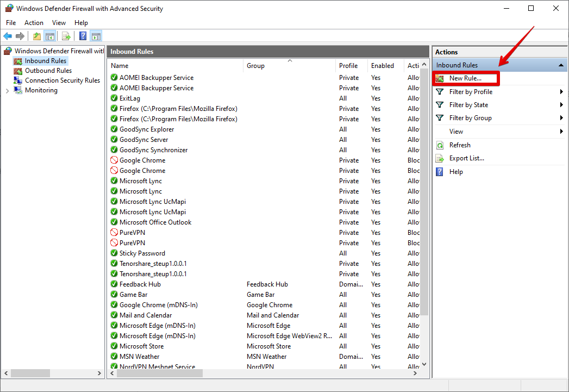This screenshot has width=569, height=392.
Task: Click Export List... in the Actions pane
Action: 466,158
